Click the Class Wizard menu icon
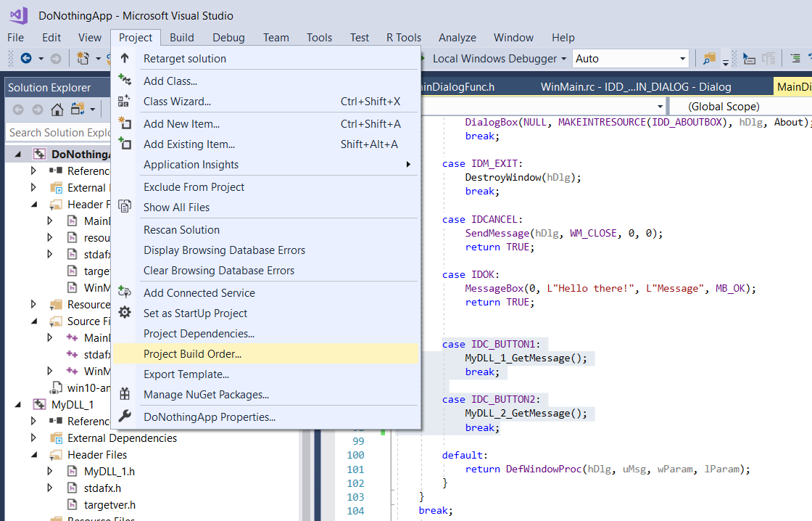812x521 pixels. [x=124, y=101]
